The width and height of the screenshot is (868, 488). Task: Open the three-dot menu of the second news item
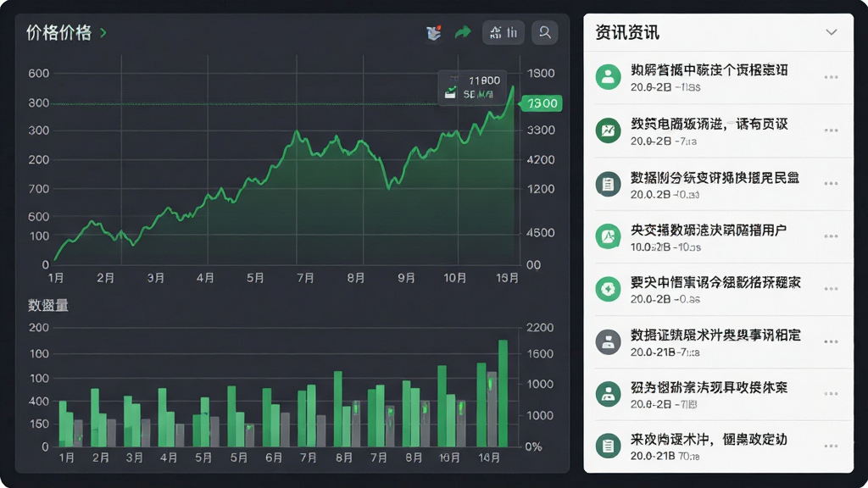[x=831, y=130]
